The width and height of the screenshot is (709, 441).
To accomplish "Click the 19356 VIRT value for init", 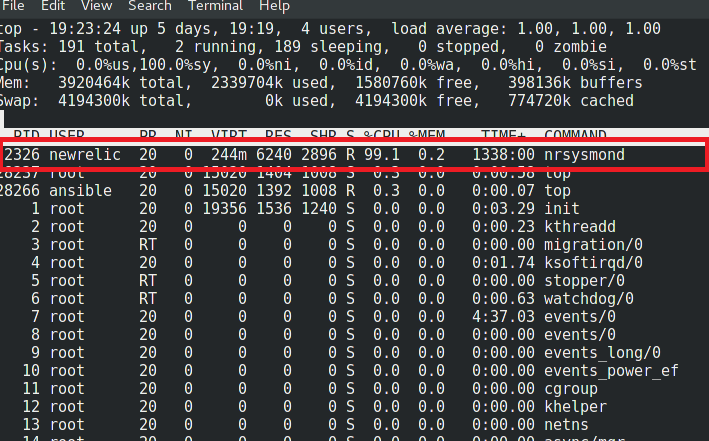I will point(224,209).
